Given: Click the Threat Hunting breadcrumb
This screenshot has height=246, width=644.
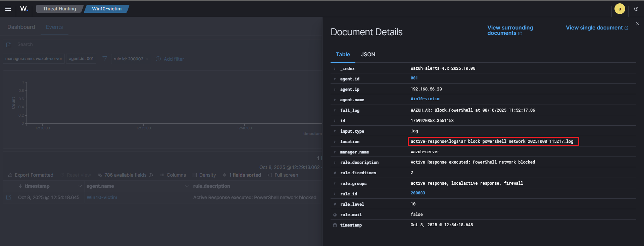Looking at the screenshot, I should (59, 9).
